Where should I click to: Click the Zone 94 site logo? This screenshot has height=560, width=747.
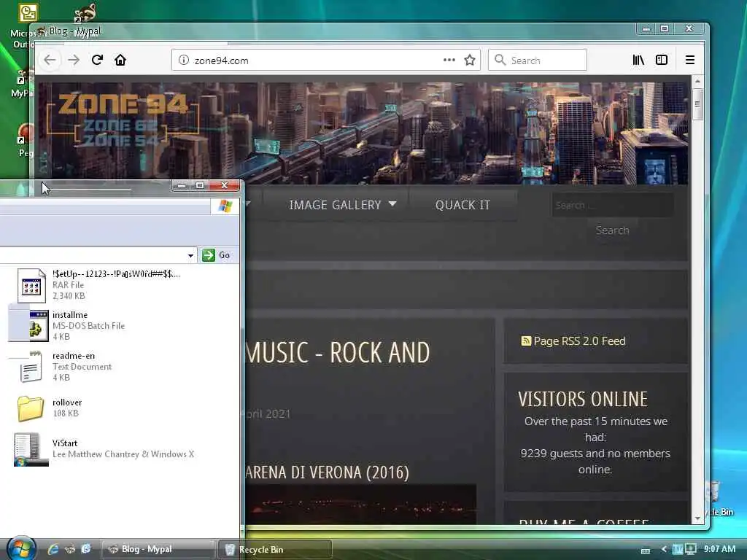click(x=123, y=119)
